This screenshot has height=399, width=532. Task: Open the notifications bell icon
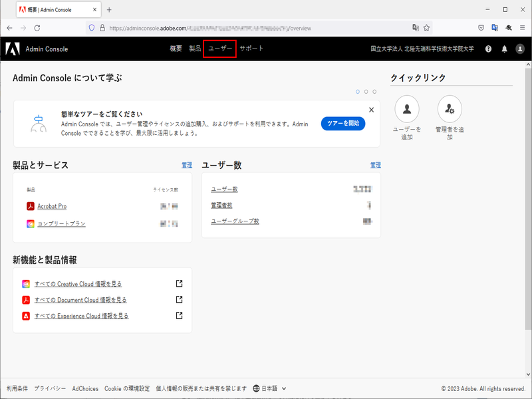pos(505,49)
